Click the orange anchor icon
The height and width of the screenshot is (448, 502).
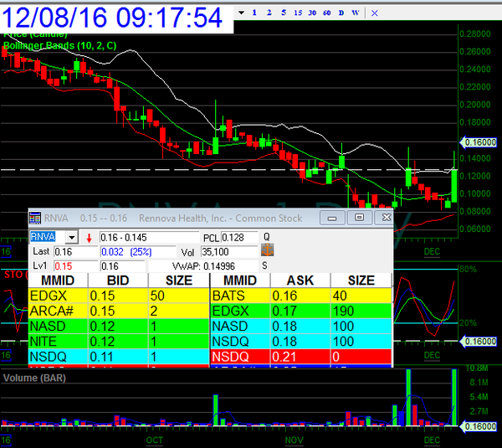[x=267, y=250]
